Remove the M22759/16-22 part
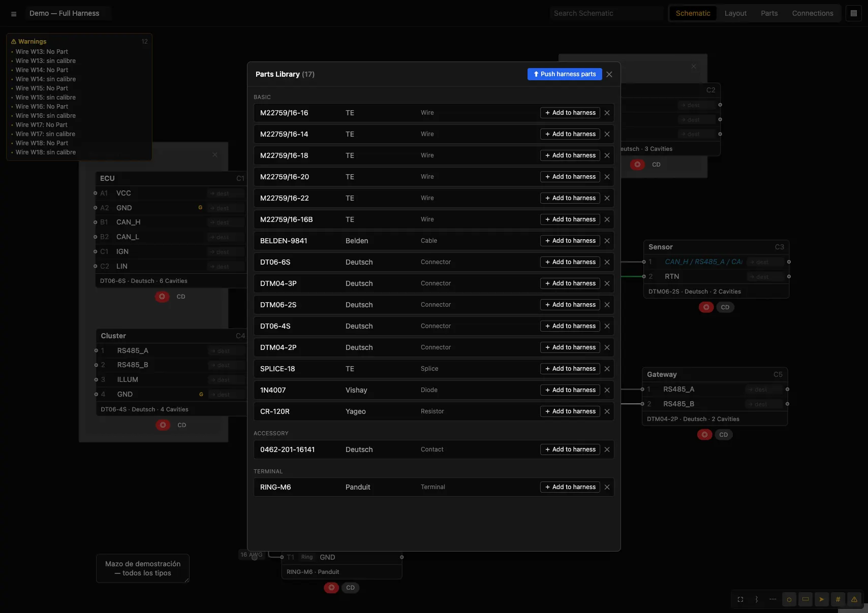868x613 pixels. click(x=607, y=198)
